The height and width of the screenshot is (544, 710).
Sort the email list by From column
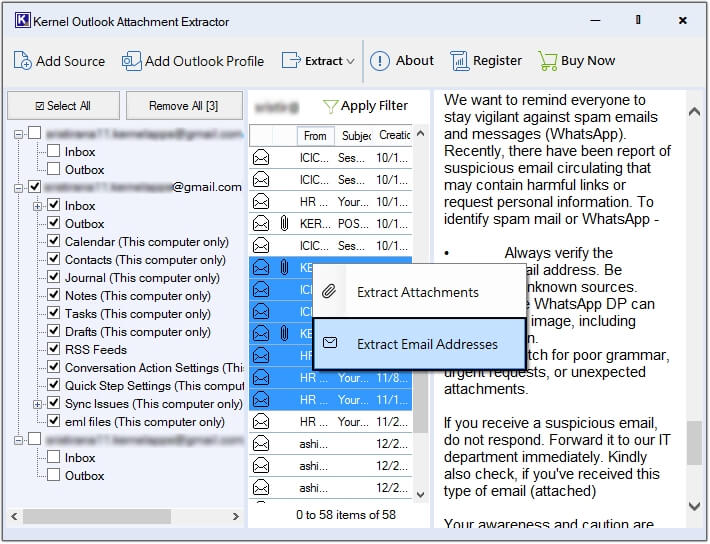316,135
